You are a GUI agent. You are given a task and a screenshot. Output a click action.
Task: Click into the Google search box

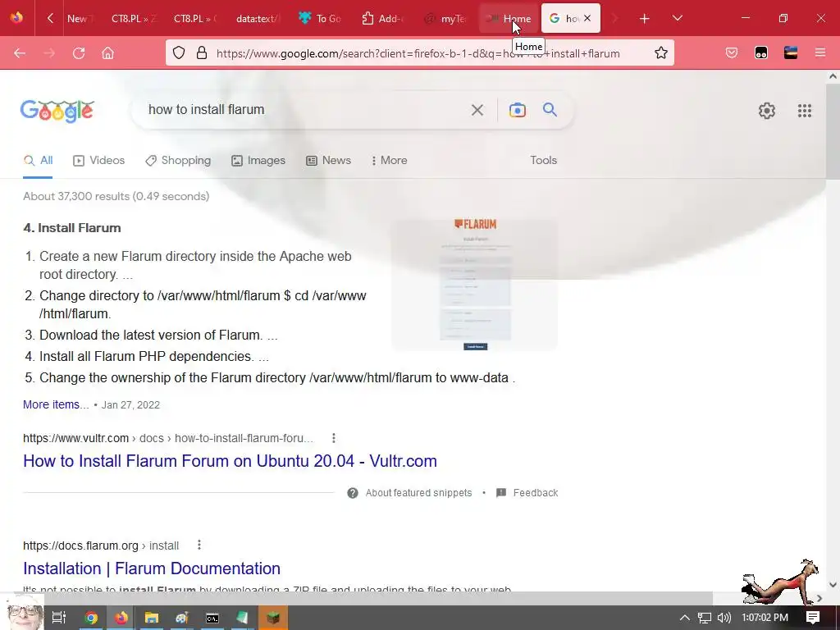click(x=303, y=110)
